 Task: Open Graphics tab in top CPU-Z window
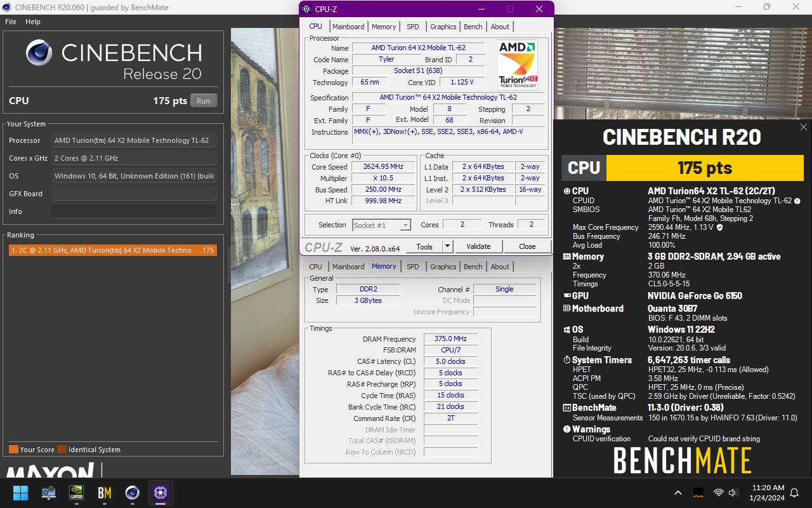pyautogui.click(x=443, y=27)
